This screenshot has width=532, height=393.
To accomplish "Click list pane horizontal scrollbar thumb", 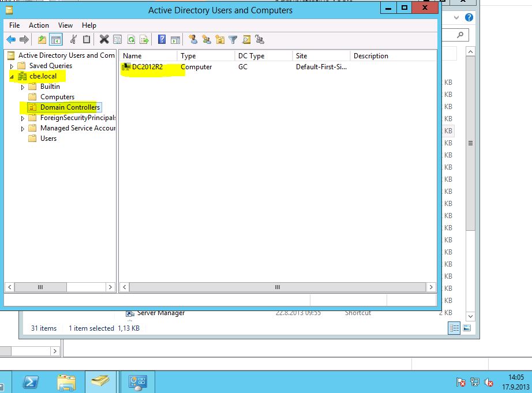I will click(x=277, y=287).
